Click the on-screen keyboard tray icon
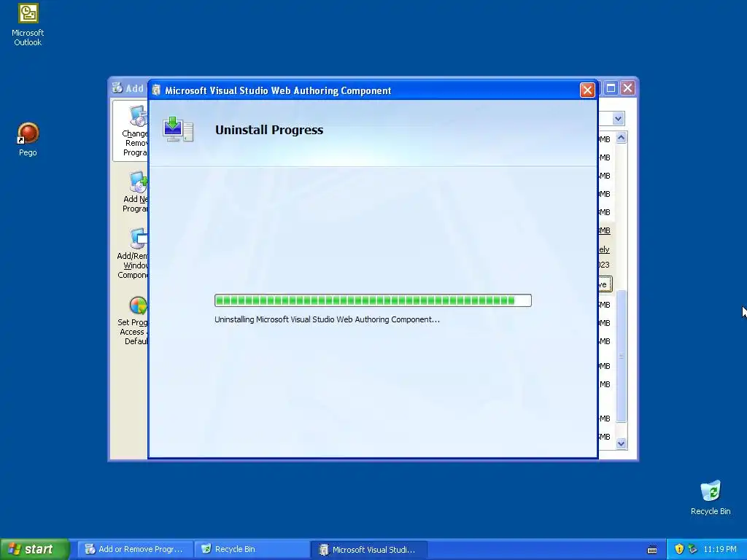The image size is (747, 560). pos(652,550)
